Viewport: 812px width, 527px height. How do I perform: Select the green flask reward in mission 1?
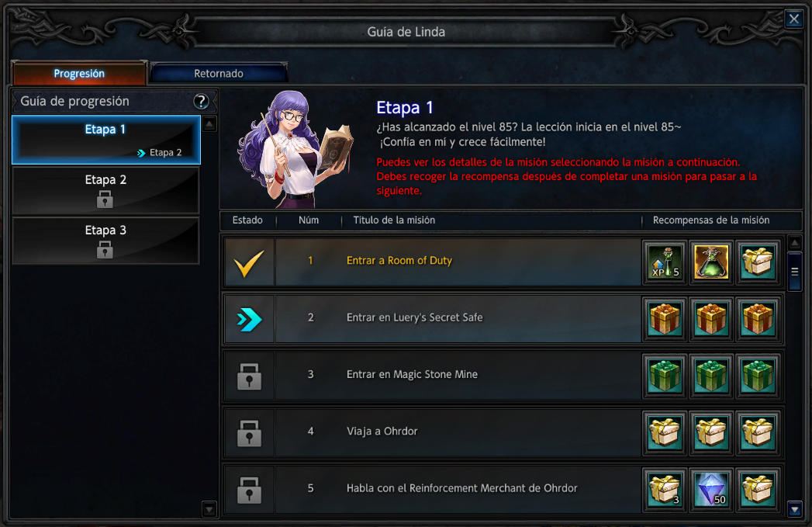pos(711,262)
